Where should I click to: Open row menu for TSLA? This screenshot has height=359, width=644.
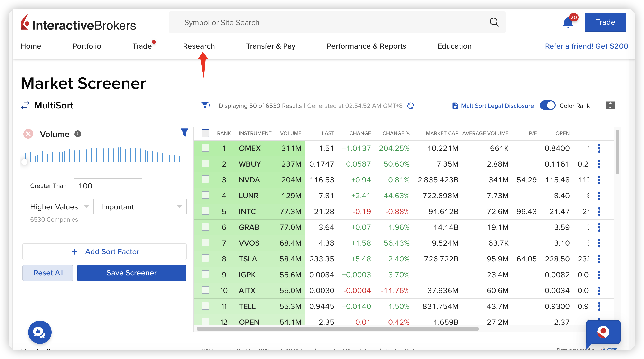tap(599, 259)
